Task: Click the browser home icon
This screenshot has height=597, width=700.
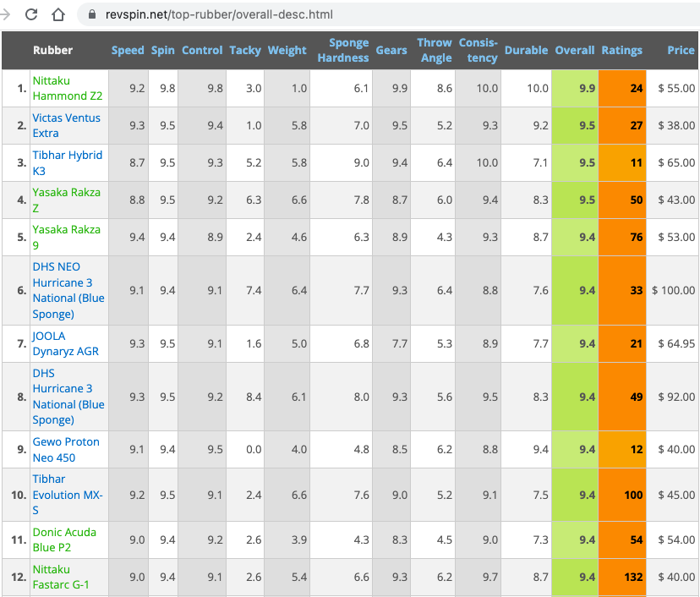Action: click(x=58, y=14)
